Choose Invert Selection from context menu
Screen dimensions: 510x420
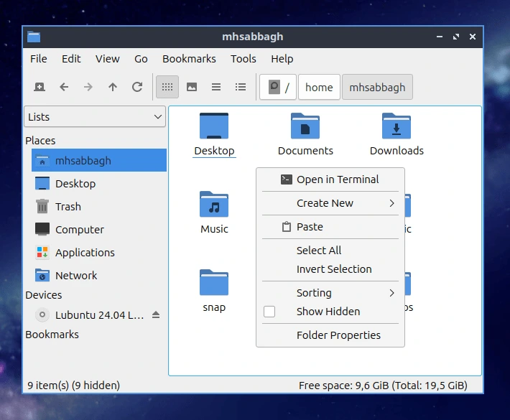click(330, 269)
